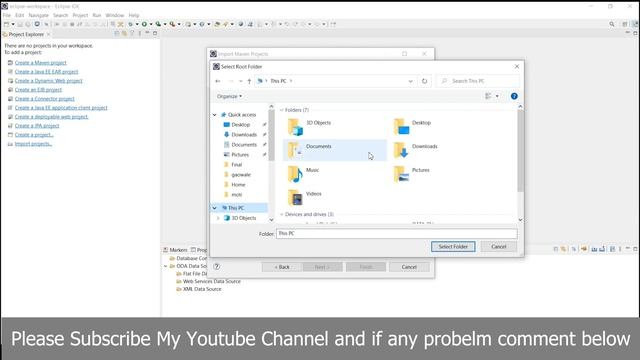Collapse the Folders (7) group
Screen dimensions: 640x360
[281, 110]
